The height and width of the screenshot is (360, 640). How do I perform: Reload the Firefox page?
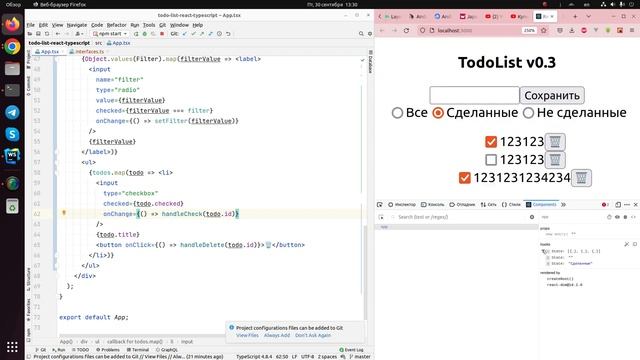(x=406, y=31)
